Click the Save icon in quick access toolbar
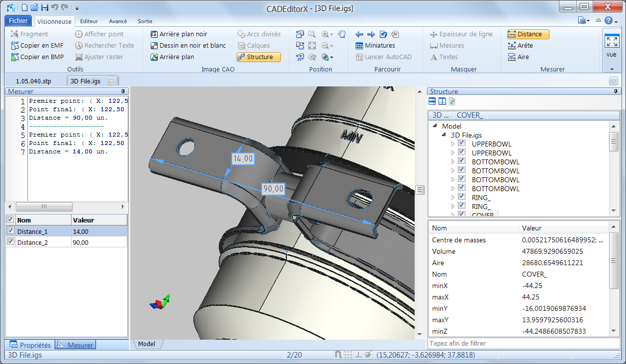 (44, 7)
